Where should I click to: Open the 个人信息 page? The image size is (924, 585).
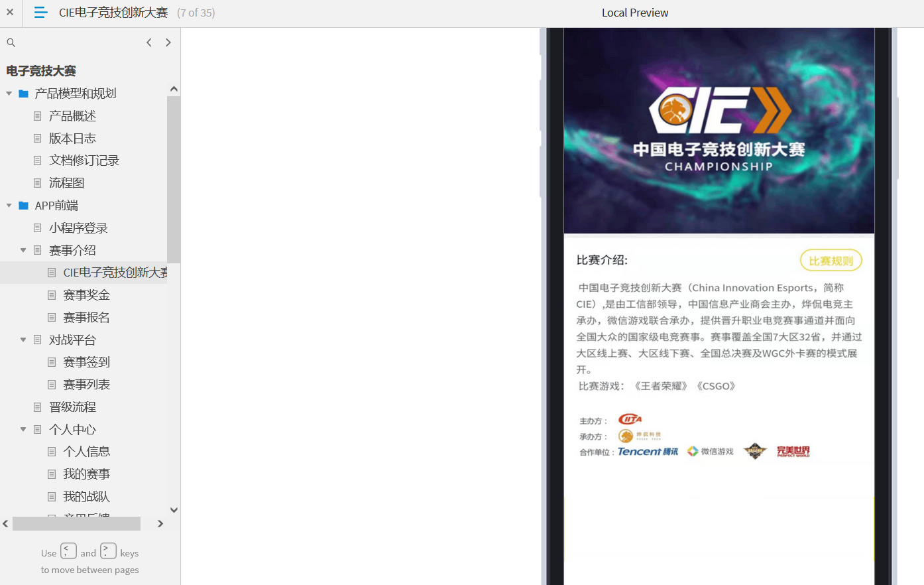[86, 452]
